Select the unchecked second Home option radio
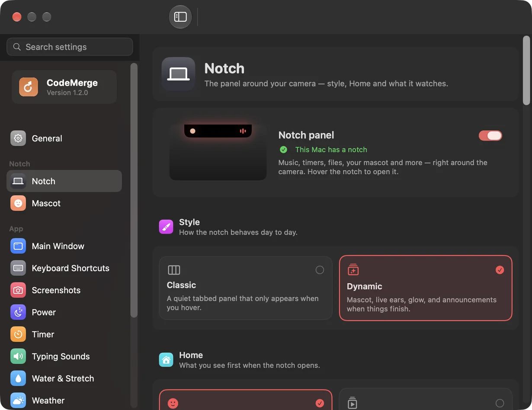This screenshot has height=410, width=532. pos(500,403)
